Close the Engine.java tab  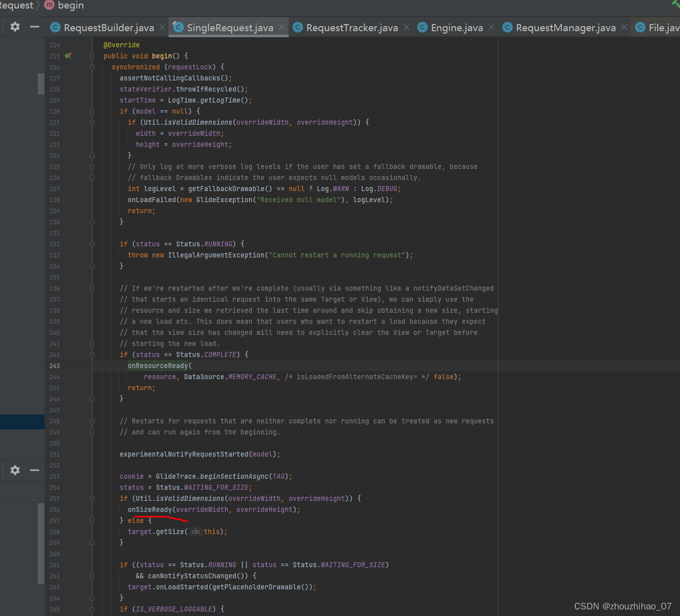click(491, 27)
